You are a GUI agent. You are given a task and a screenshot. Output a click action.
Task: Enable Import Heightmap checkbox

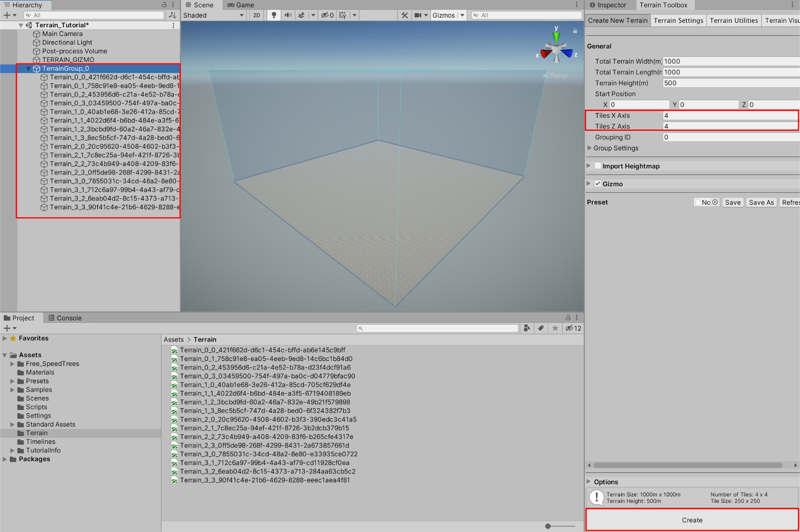(x=597, y=166)
